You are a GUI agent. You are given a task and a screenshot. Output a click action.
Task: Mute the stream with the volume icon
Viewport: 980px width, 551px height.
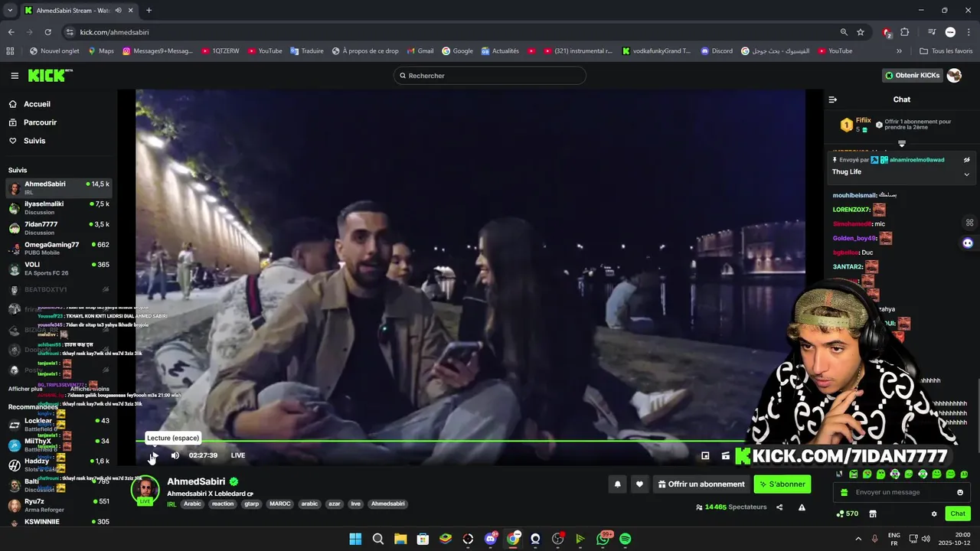click(175, 455)
